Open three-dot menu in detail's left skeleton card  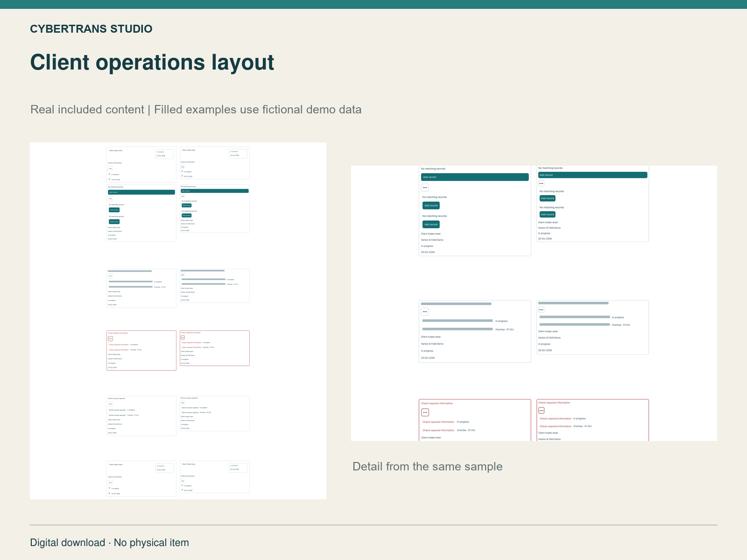[x=425, y=312]
